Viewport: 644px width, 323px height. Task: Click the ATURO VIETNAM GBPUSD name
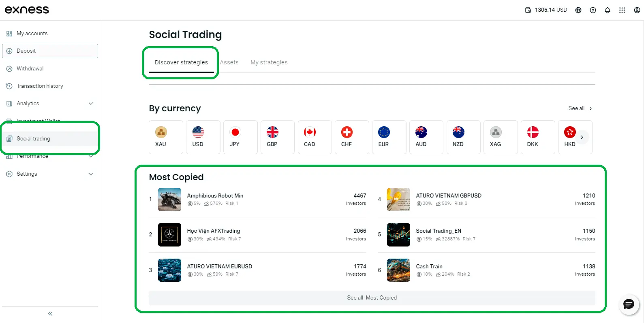449,196
